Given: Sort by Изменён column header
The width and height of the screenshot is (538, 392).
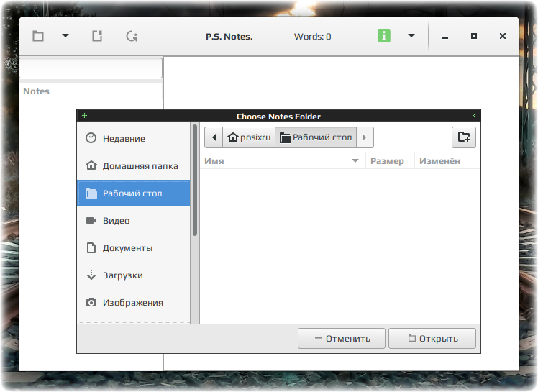Looking at the screenshot, I should (x=447, y=161).
